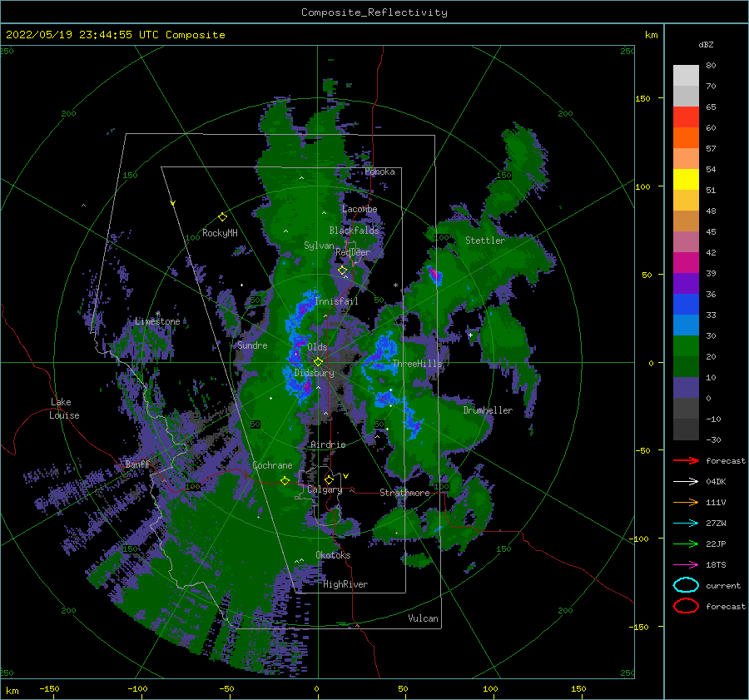Click the red 60 dBZ color swatch

pyautogui.click(x=686, y=117)
